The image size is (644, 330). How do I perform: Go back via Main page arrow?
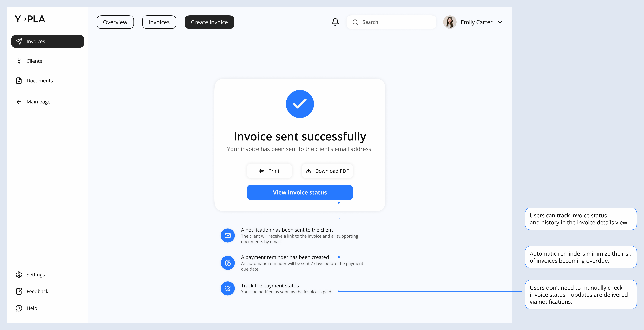(19, 102)
